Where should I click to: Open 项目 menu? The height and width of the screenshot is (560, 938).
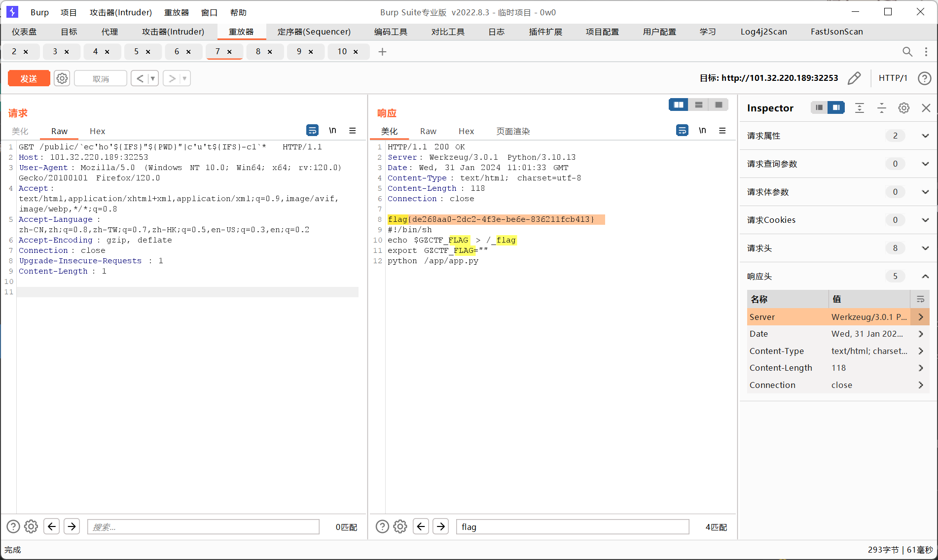click(x=69, y=12)
